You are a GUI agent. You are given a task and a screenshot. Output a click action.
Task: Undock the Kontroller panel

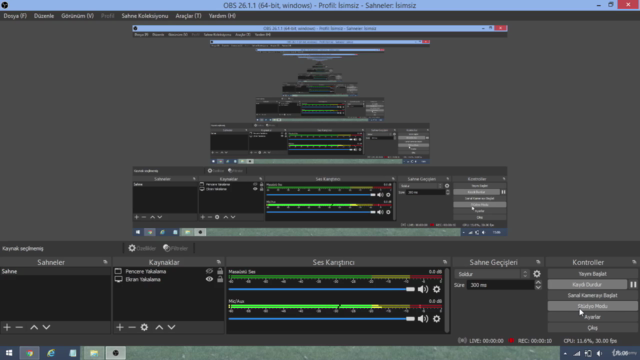click(x=634, y=262)
